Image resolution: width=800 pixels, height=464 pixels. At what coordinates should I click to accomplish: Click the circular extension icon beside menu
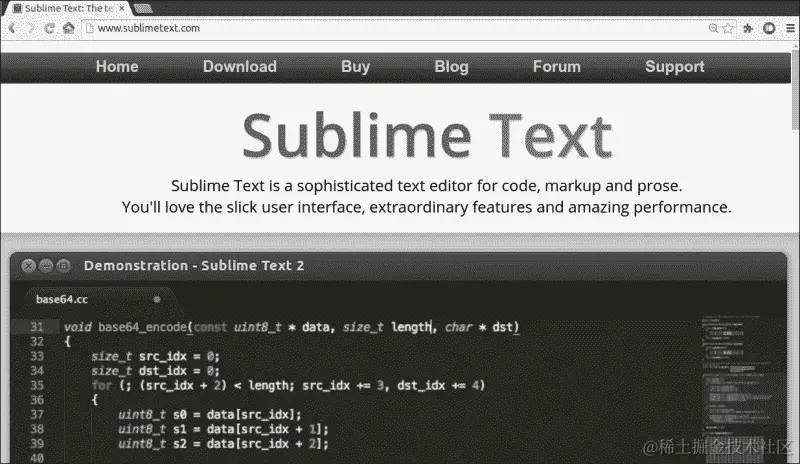pyautogui.click(x=769, y=28)
